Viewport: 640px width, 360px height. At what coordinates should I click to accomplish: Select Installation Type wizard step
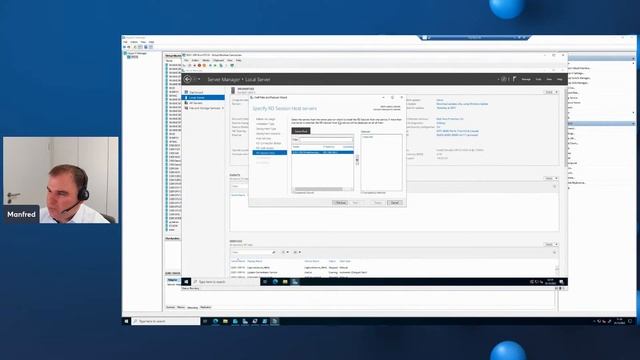pos(265,124)
